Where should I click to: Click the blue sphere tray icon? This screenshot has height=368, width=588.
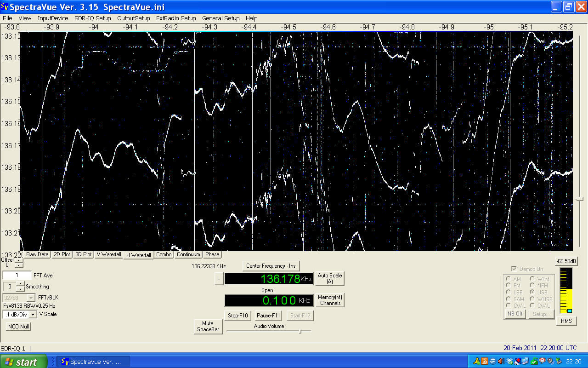(492, 362)
